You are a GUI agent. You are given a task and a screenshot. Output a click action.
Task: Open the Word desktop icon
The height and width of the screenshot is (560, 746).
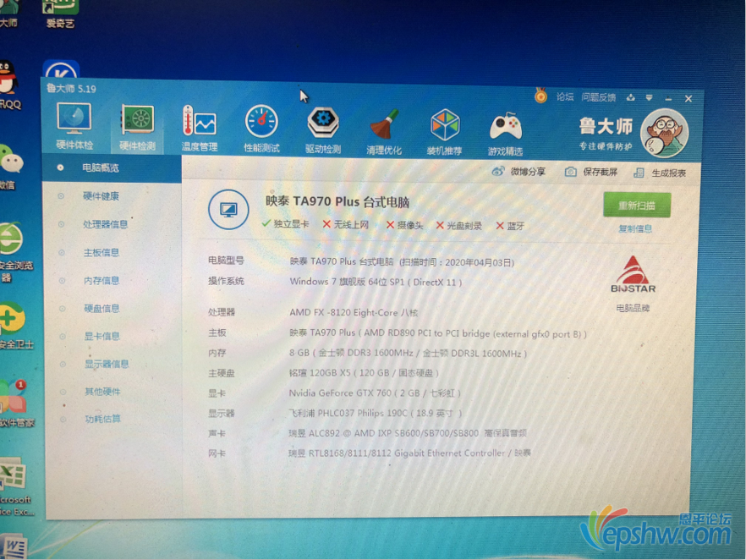[x=14, y=546]
